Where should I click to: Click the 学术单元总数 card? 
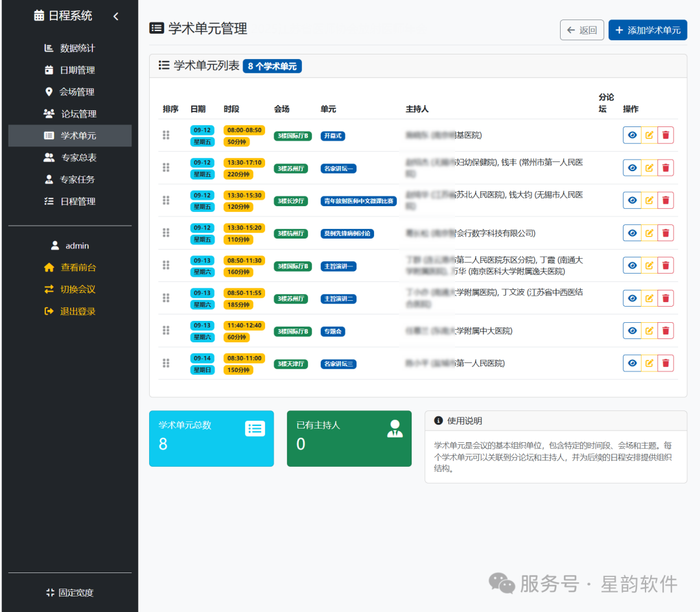[x=211, y=438]
